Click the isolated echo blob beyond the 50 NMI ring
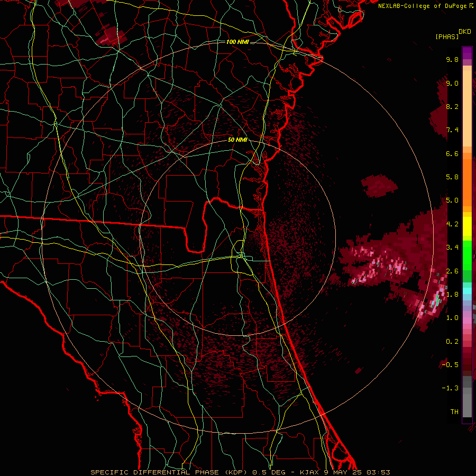Viewport: 476px width, 476px height. (x=379, y=186)
